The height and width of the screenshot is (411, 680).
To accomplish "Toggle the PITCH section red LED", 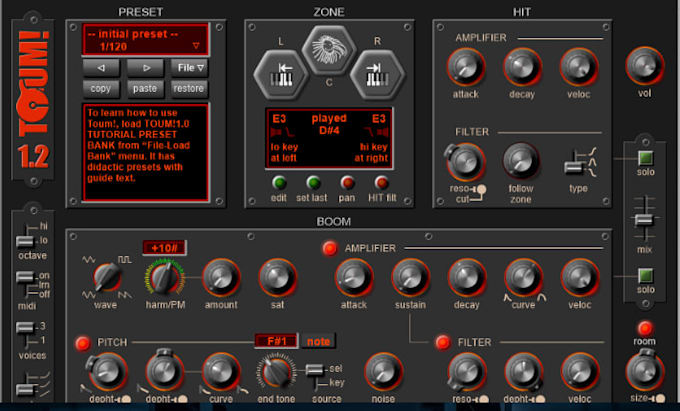I will click(x=82, y=343).
